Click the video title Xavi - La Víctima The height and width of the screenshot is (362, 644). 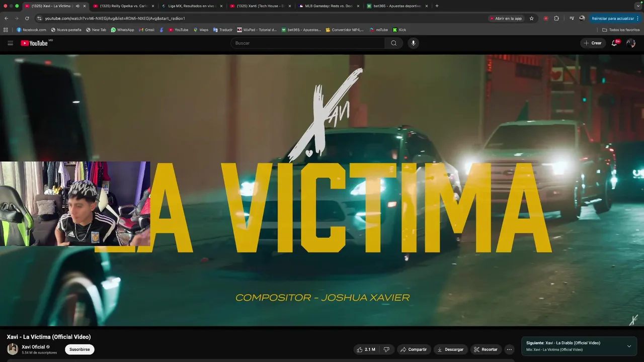point(49,337)
